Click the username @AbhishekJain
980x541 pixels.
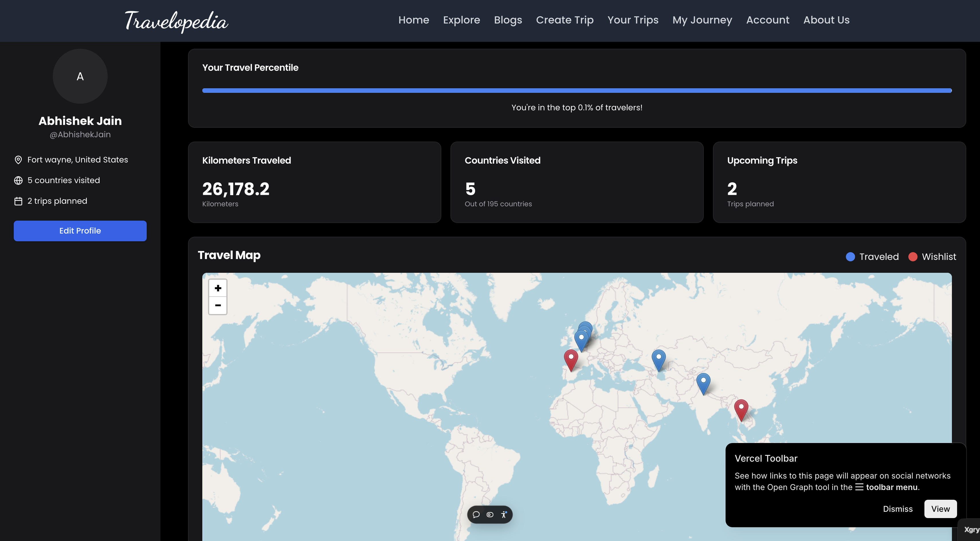80,135
